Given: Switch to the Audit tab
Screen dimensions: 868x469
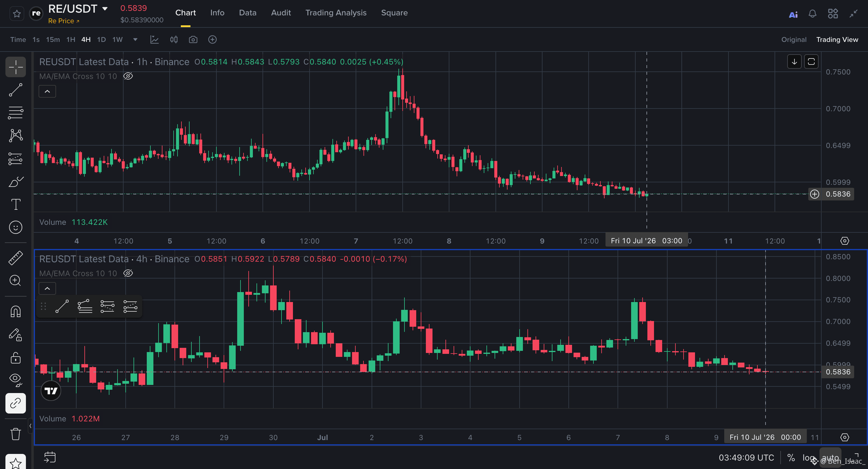Looking at the screenshot, I should 281,13.
